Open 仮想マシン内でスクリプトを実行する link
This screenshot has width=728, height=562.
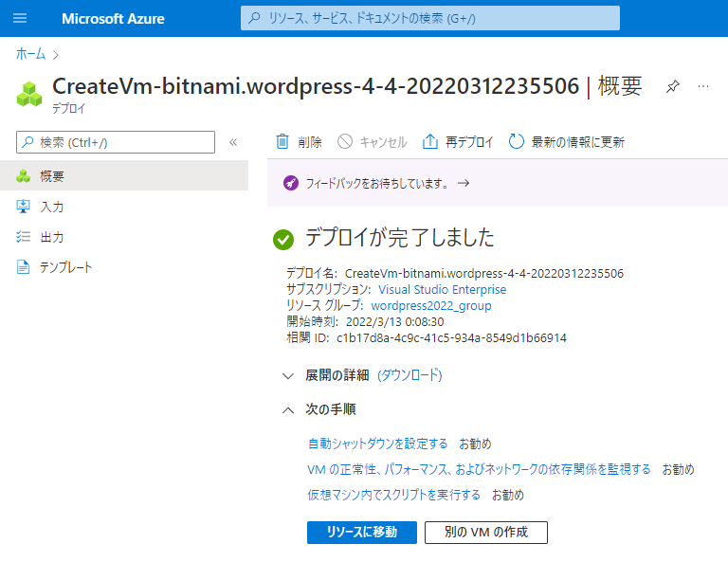pyautogui.click(x=393, y=495)
